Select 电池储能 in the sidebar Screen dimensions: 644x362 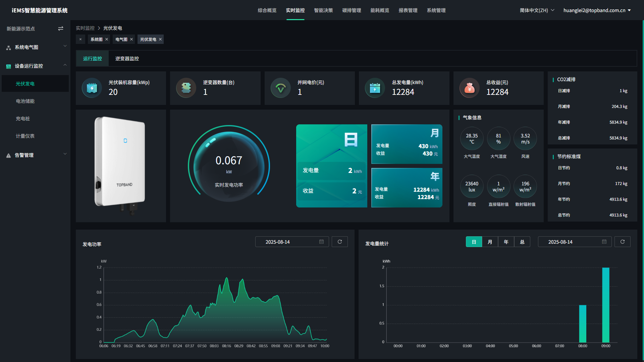click(x=35, y=101)
